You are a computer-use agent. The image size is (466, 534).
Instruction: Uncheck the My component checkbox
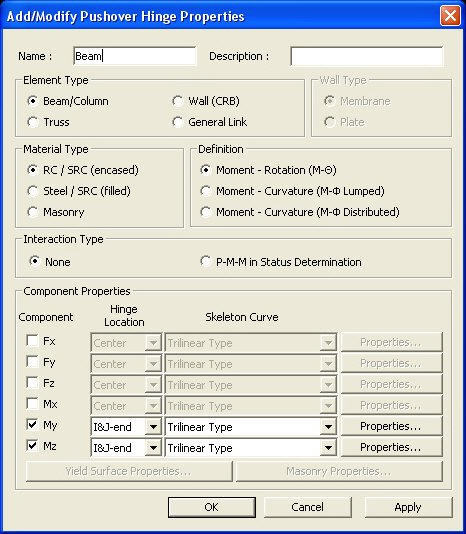point(32,425)
